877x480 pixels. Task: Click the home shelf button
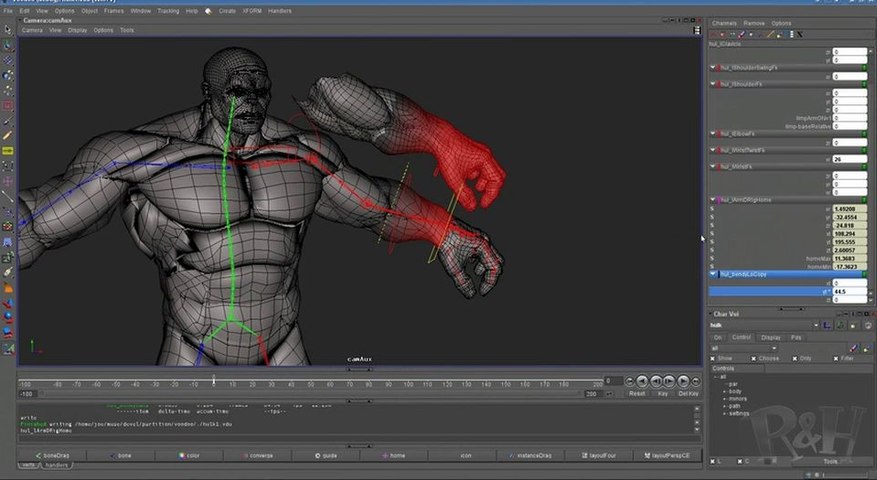click(393, 455)
